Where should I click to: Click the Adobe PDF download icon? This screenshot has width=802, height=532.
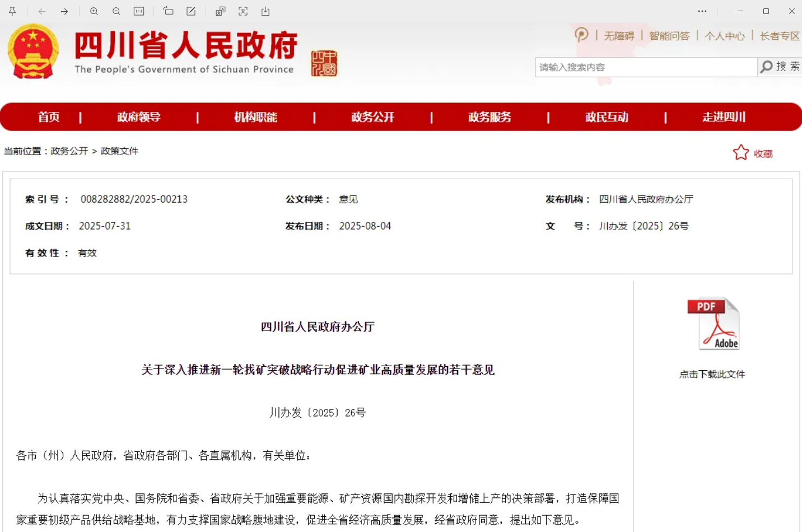tap(713, 324)
